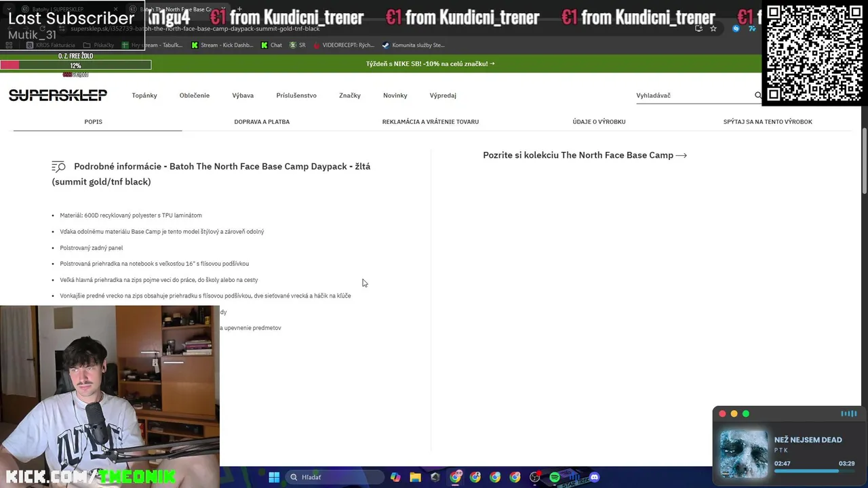The width and height of the screenshot is (868, 488).
Task: Click the install app icon in address bar
Action: click(699, 28)
